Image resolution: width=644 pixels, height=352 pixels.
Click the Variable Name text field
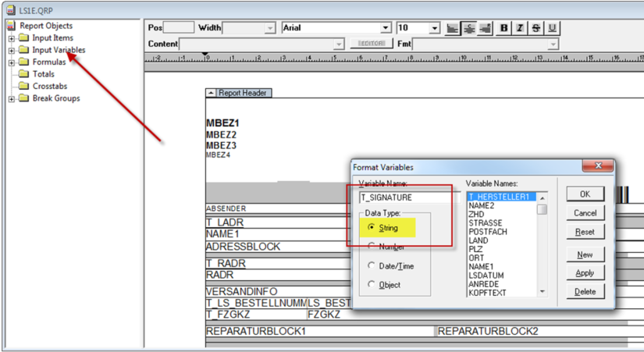pos(404,197)
